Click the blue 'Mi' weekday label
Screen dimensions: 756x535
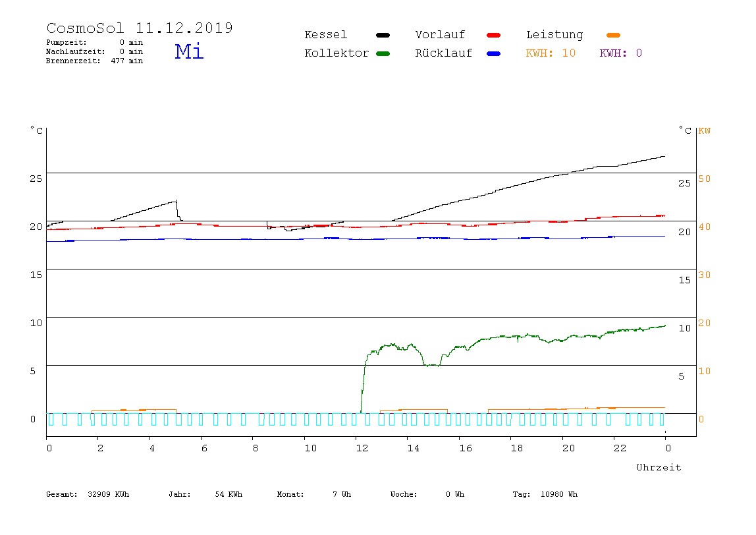click(x=189, y=51)
